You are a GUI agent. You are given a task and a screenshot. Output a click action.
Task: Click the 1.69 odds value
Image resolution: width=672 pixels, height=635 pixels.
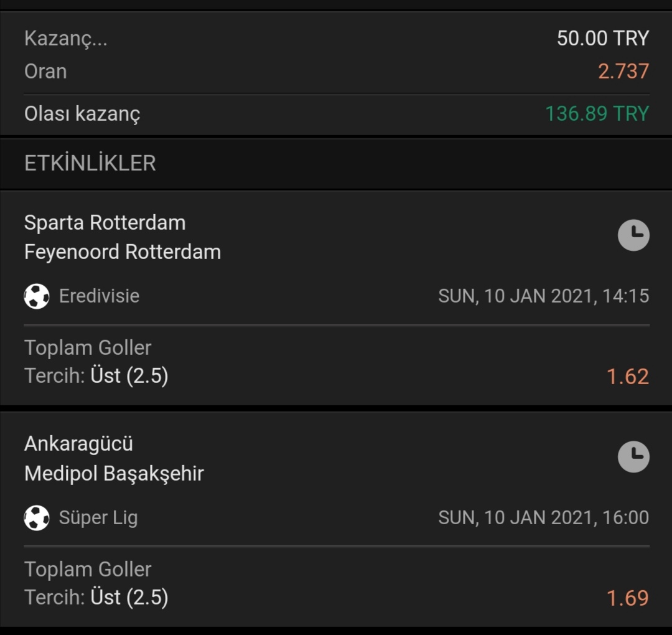coord(628,598)
